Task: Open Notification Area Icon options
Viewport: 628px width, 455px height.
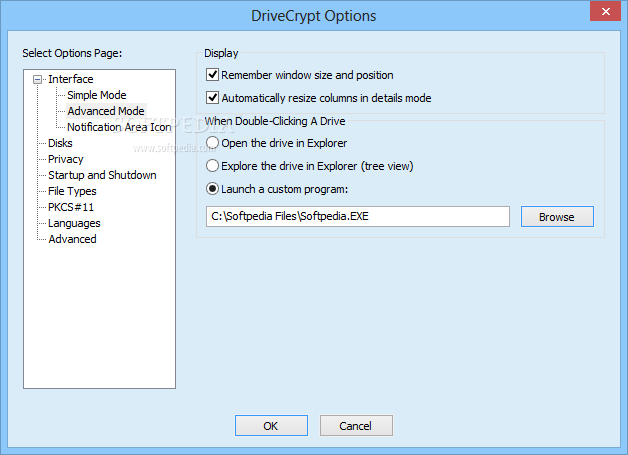Action: [x=119, y=127]
